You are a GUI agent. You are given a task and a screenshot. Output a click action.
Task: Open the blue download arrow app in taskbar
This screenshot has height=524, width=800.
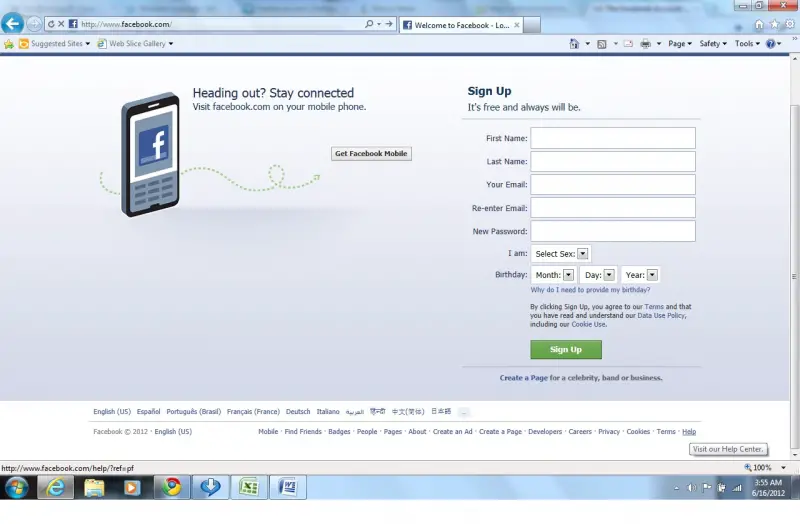click(210, 488)
